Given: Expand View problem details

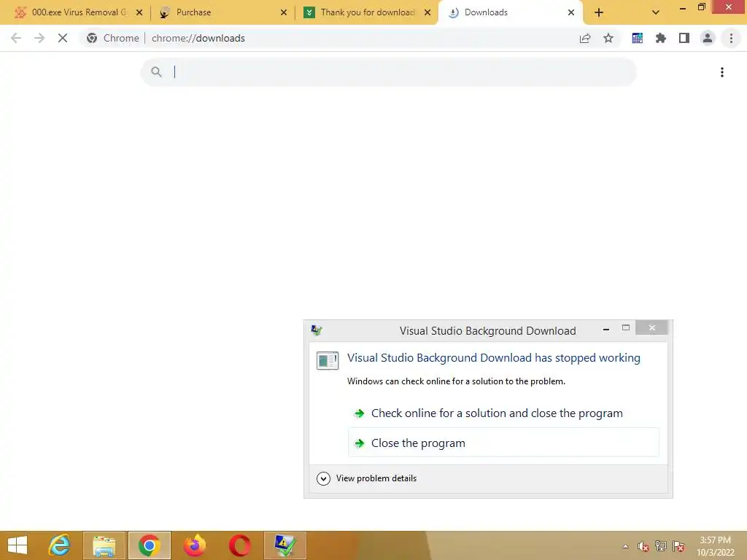Looking at the screenshot, I should (x=367, y=478).
